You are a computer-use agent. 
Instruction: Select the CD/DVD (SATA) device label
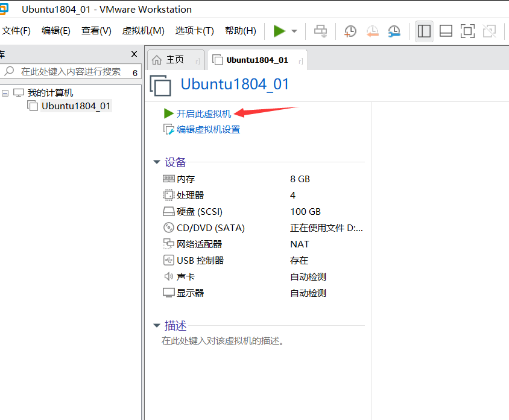point(210,228)
